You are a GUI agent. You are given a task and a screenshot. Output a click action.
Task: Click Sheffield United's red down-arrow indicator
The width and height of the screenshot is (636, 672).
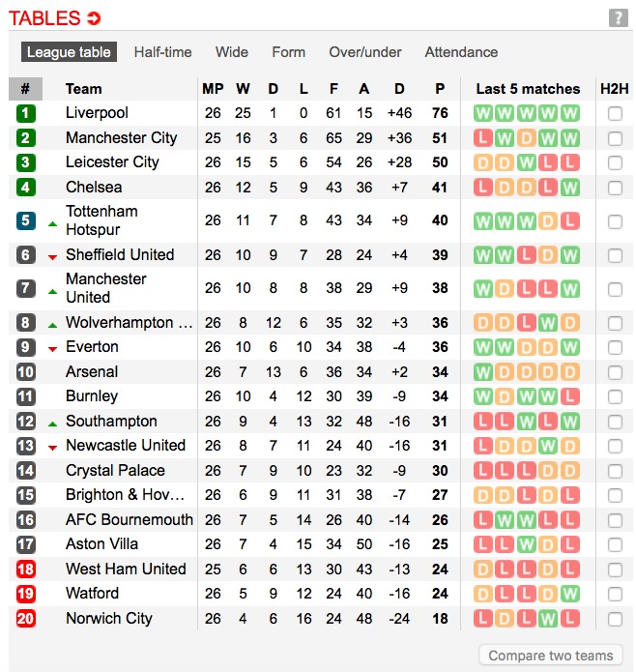pyautogui.click(x=53, y=257)
